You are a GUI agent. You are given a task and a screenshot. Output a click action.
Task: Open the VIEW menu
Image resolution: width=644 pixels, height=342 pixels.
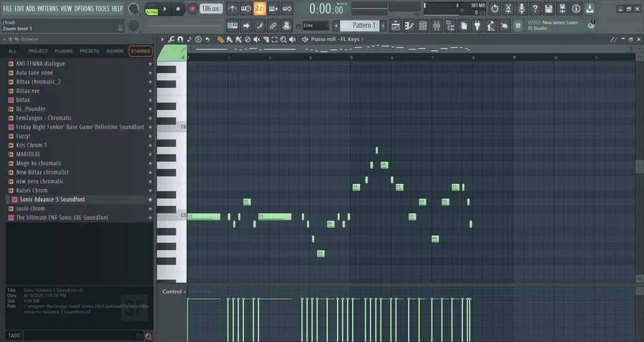[66, 9]
